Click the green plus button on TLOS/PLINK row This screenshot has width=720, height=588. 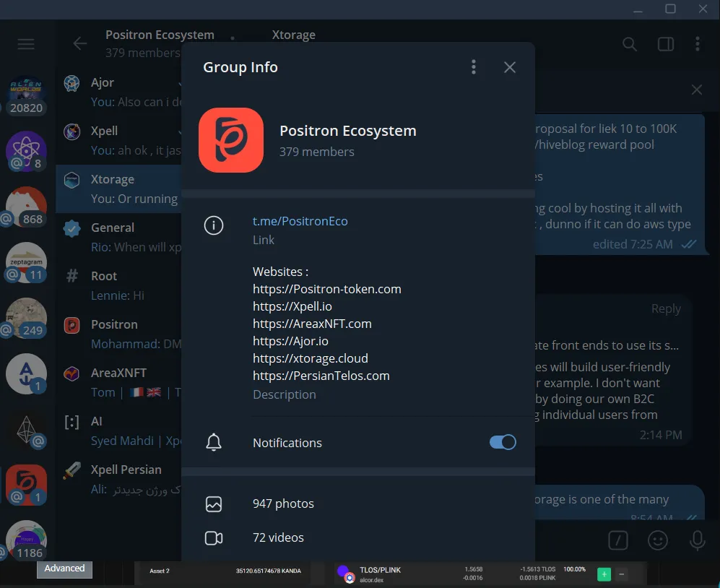[604, 574]
